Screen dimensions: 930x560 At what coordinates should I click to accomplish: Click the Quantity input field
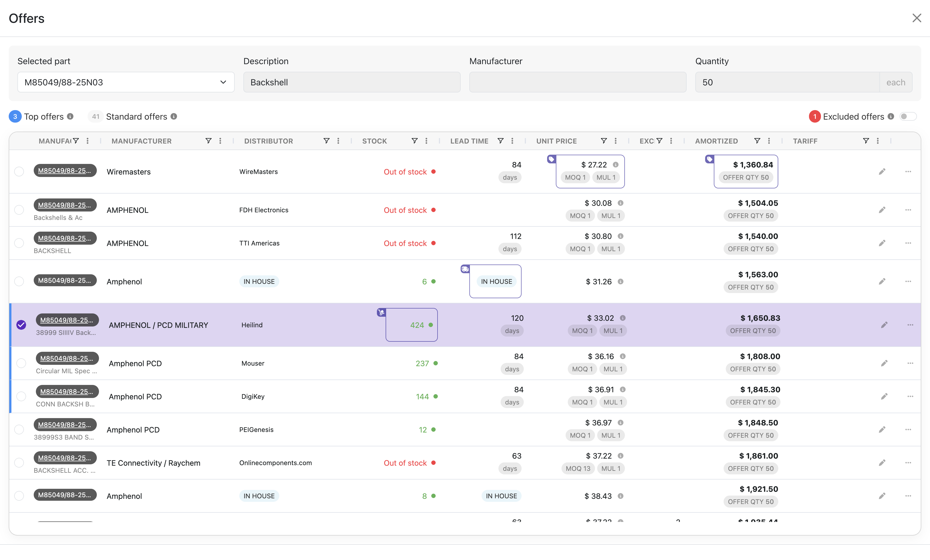coord(787,82)
